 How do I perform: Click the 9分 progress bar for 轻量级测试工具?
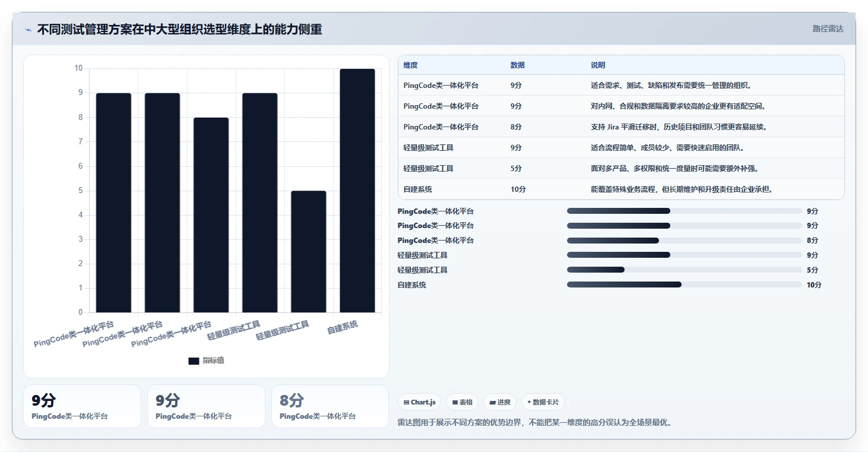click(x=684, y=255)
